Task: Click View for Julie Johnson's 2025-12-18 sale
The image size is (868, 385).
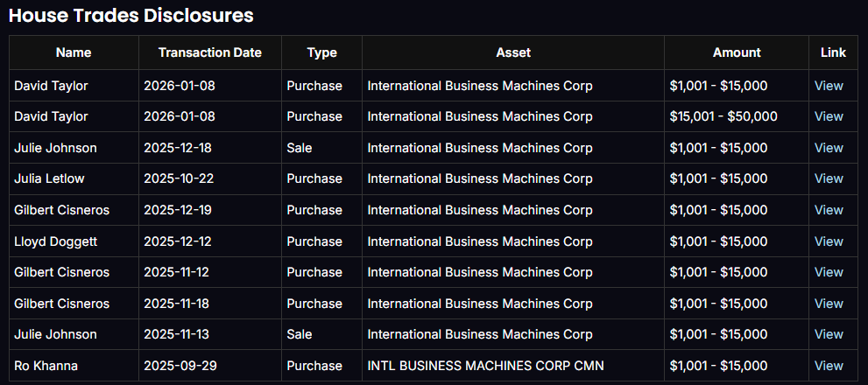Action: pos(829,148)
